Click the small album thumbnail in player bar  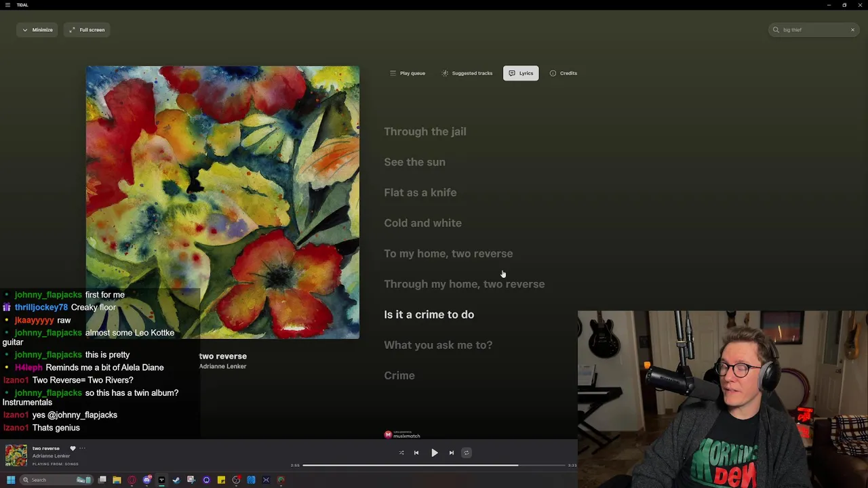(16, 455)
